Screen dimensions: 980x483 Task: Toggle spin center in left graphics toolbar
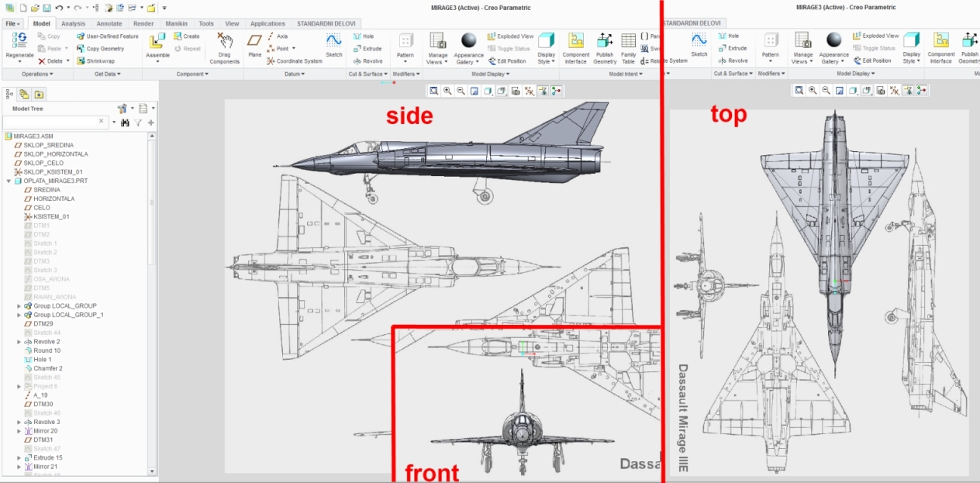556,91
